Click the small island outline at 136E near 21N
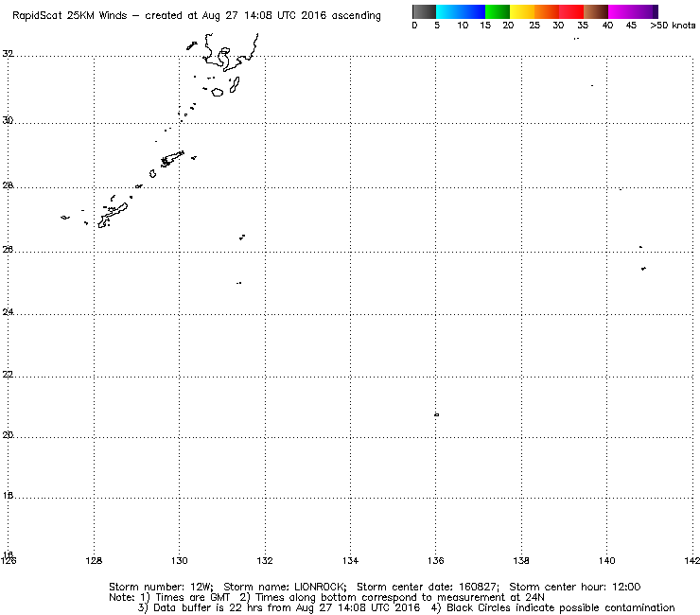Screen dimensions: 700x615 [x=437, y=415]
